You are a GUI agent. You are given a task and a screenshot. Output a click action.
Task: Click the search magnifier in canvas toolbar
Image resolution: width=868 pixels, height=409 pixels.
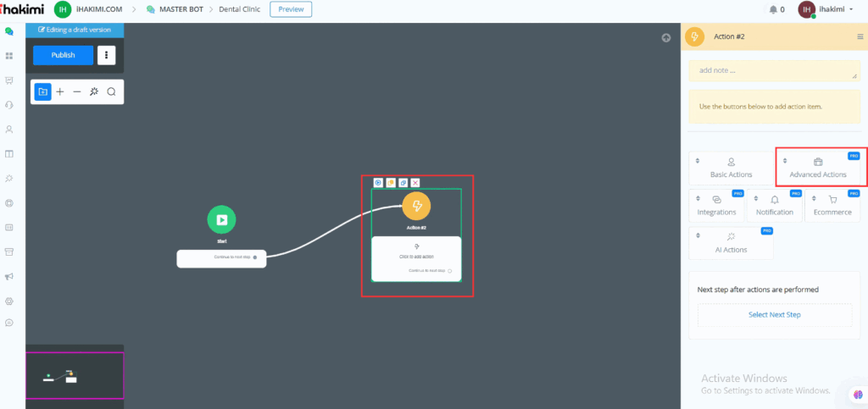[x=111, y=91]
